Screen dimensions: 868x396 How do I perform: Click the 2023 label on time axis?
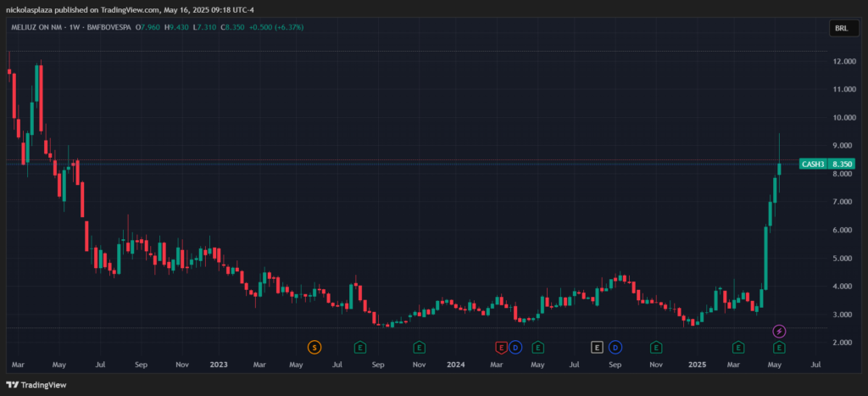219,365
